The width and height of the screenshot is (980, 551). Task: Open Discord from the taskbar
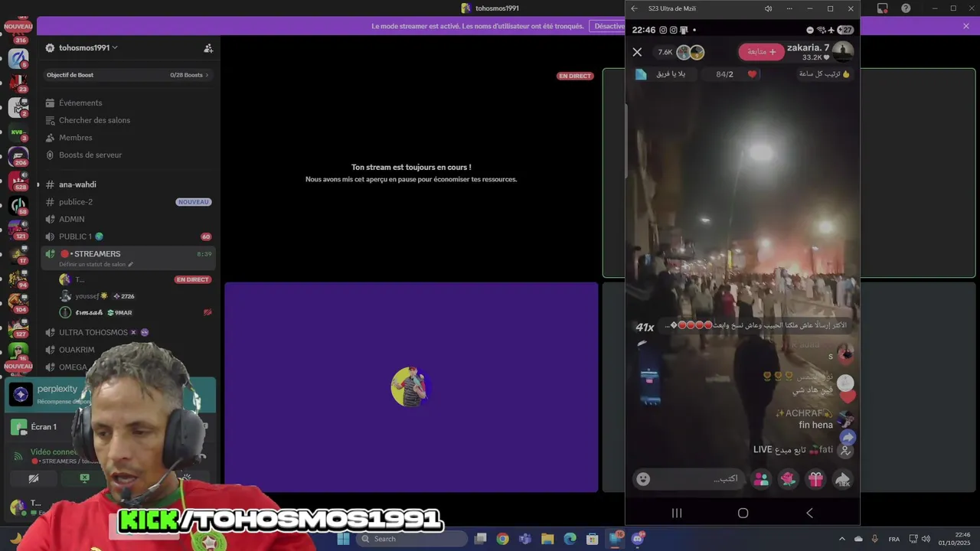tap(638, 539)
